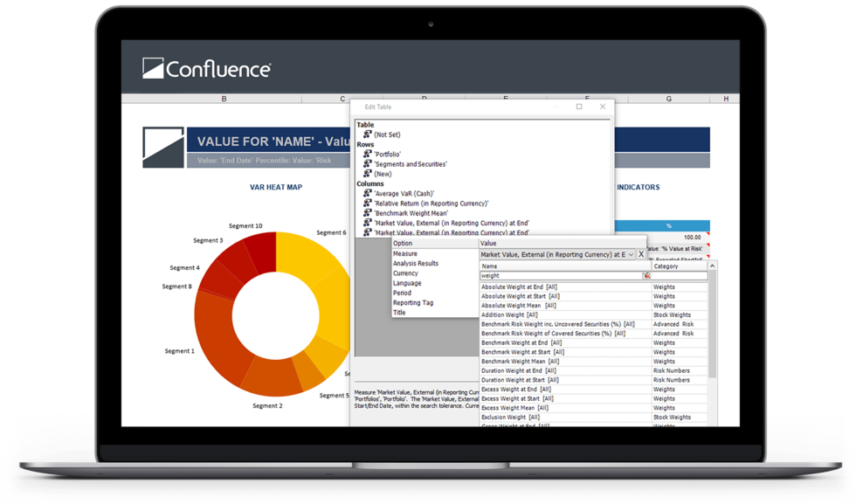Click the 'Average VaR (Cash)' column icon

coord(367,194)
